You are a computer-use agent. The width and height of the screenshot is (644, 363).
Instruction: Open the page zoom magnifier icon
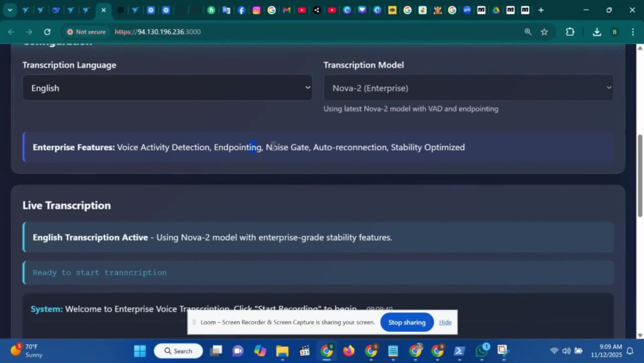click(x=528, y=32)
